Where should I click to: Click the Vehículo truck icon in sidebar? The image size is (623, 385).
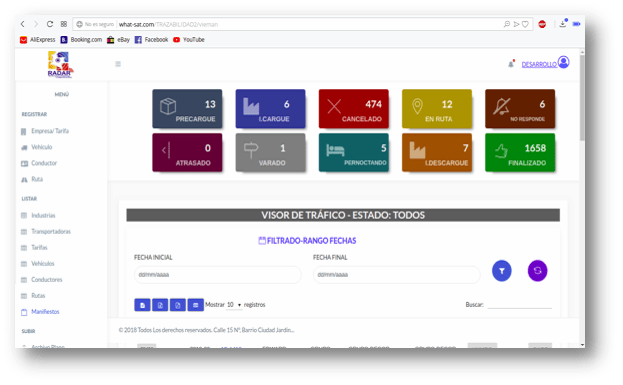point(24,147)
